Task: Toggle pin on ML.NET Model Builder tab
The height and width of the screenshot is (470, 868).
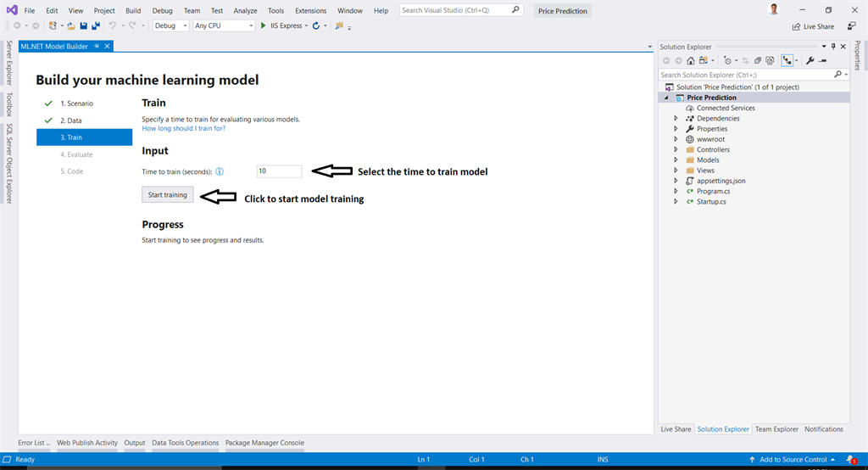Action: (97, 46)
